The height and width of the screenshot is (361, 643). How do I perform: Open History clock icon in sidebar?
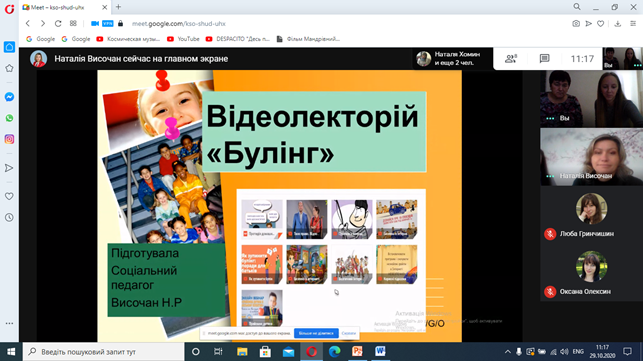pos(9,217)
